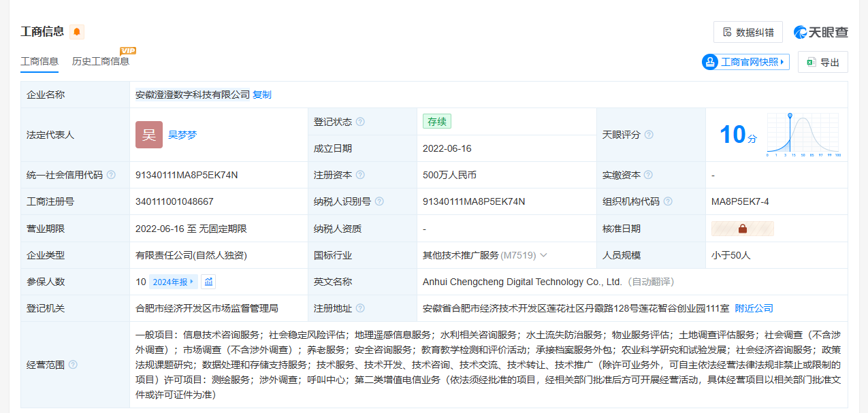Click English name Anhui Chengcheng Digital Technology
The height and width of the screenshot is (413, 868).
(x=523, y=282)
